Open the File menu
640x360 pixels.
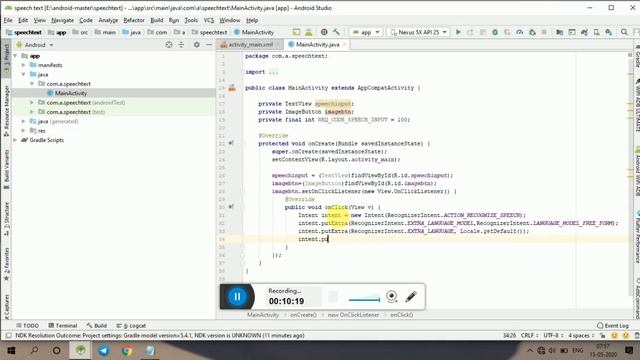(x=8, y=20)
